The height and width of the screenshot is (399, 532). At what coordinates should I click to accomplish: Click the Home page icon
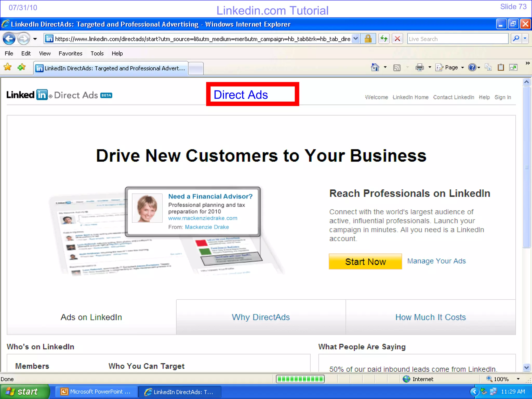(375, 68)
